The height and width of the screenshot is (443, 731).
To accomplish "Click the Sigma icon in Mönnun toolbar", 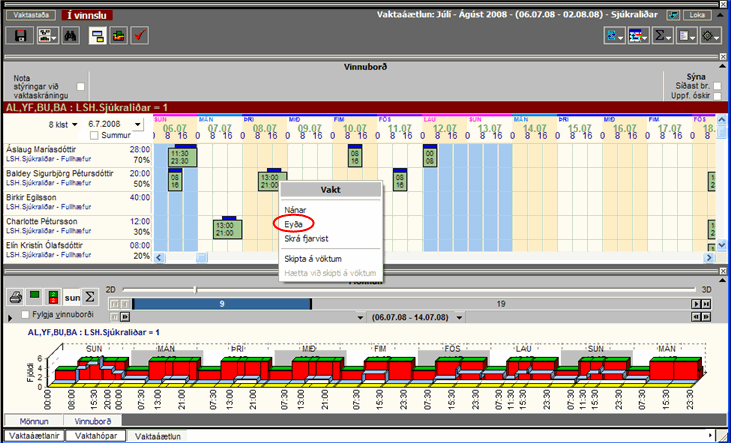I will pos(90,297).
